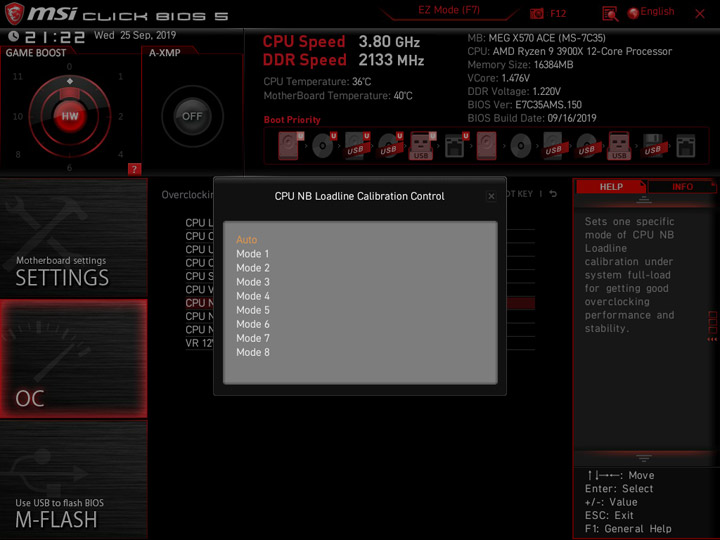
Task: Select the UEFI USB key boot device
Action: tap(422, 146)
